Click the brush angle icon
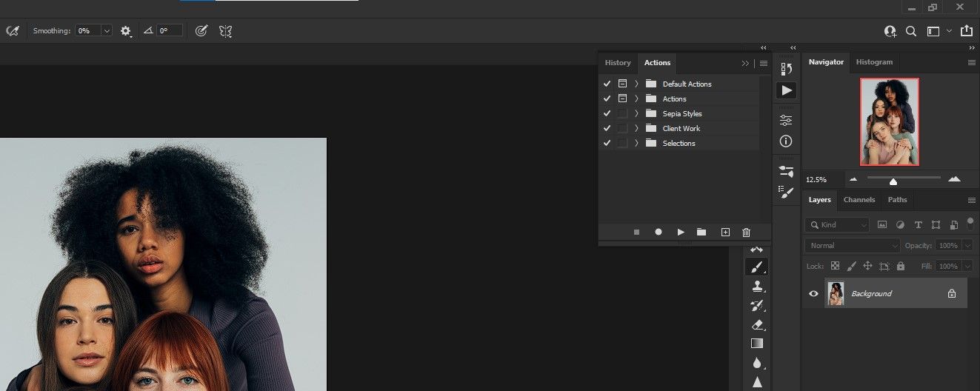The height and width of the screenshot is (391, 980). [x=148, y=31]
